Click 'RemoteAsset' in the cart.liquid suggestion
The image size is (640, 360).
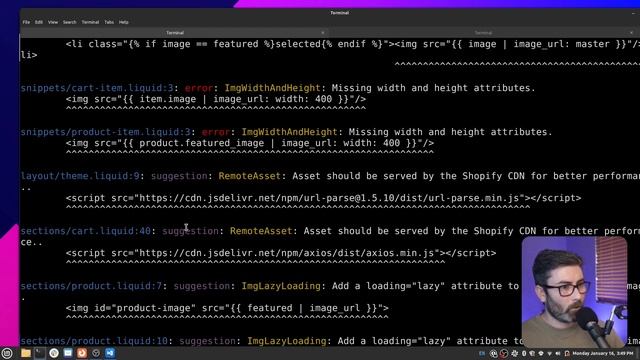coord(261,231)
